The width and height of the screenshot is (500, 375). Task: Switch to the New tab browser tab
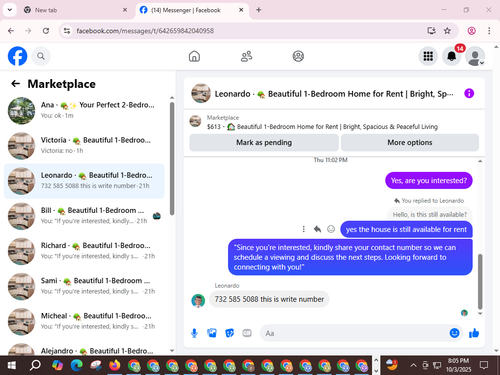pos(75,10)
